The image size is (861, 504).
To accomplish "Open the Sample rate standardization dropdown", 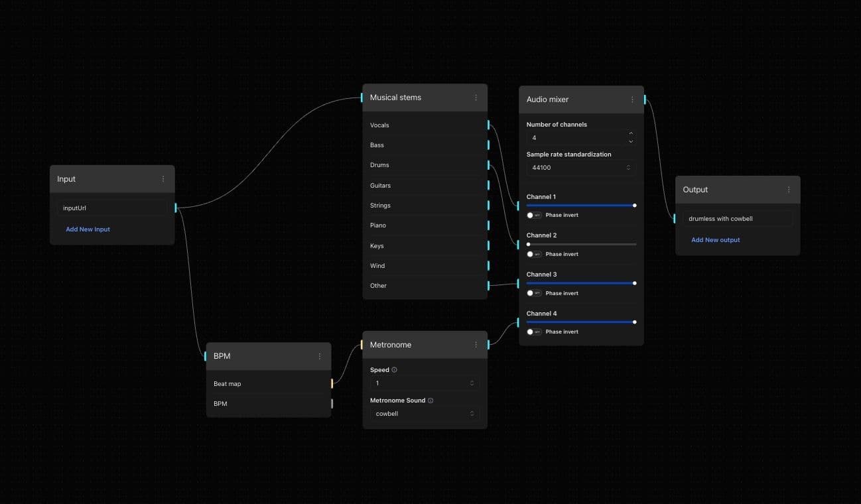I will coord(580,168).
